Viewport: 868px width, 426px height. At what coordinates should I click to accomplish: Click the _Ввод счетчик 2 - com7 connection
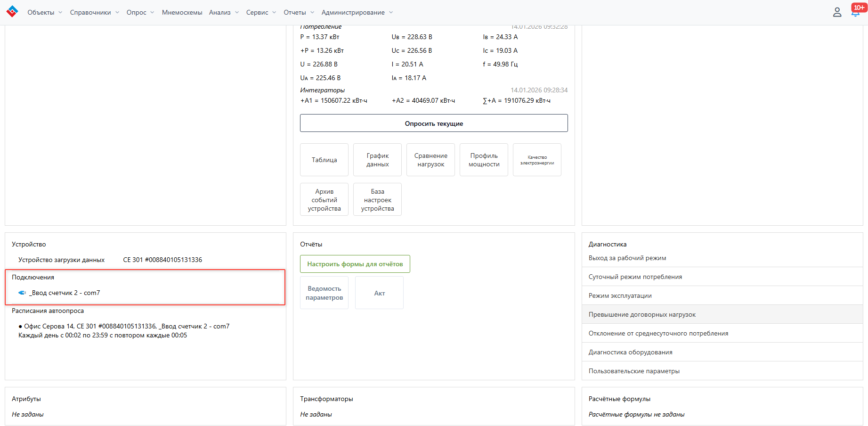point(65,293)
